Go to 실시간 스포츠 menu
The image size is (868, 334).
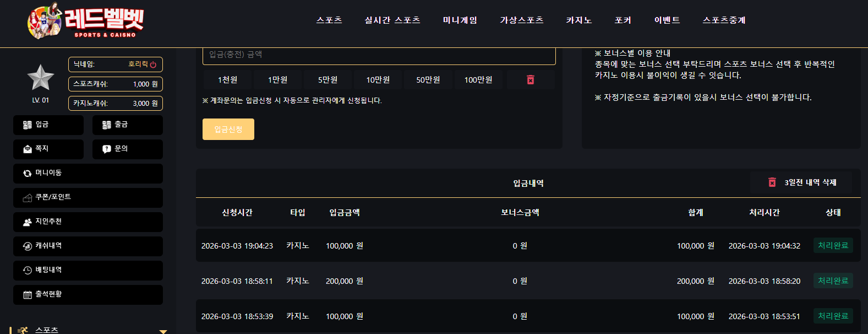click(x=392, y=20)
